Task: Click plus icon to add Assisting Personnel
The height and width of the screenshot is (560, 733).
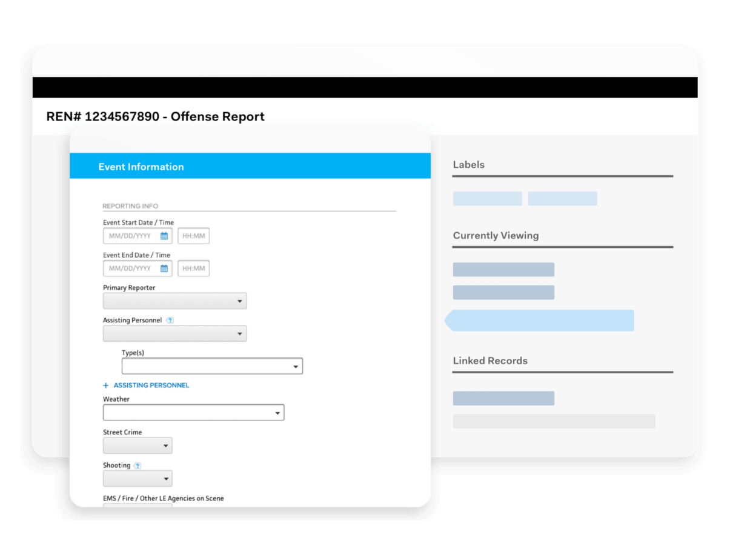Action: 105,385
